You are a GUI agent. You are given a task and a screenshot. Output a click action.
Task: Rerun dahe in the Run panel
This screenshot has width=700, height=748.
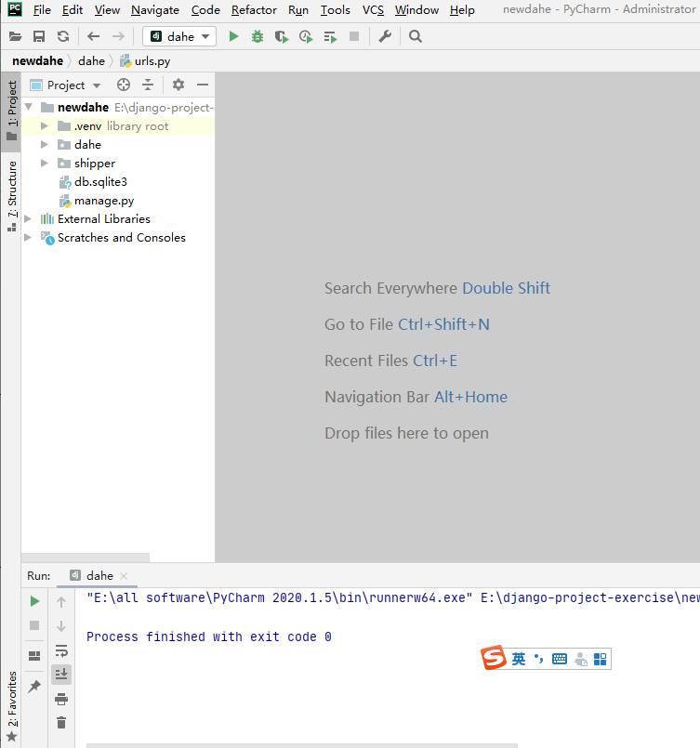(34, 601)
